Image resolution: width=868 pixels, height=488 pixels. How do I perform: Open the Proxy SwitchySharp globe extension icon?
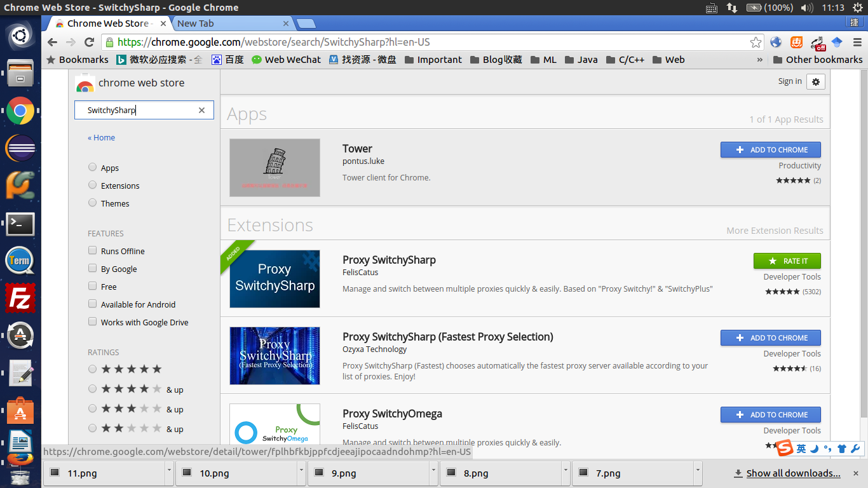point(776,43)
